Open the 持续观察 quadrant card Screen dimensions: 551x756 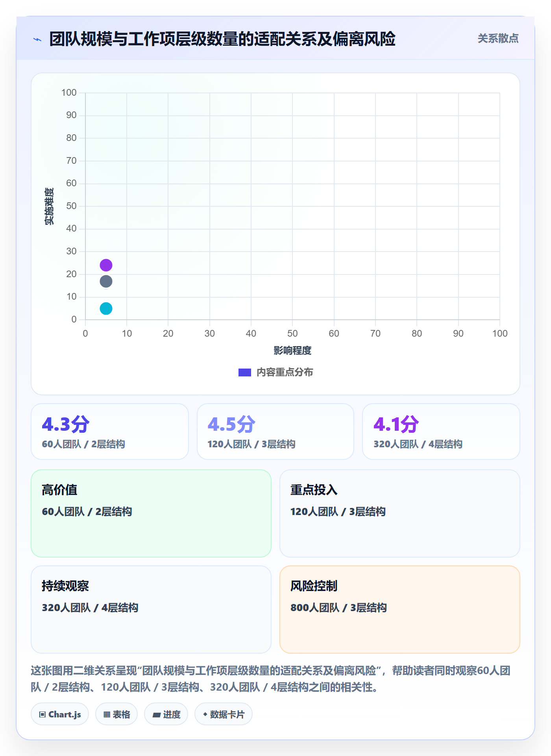pyautogui.click(x=151, y=610)
